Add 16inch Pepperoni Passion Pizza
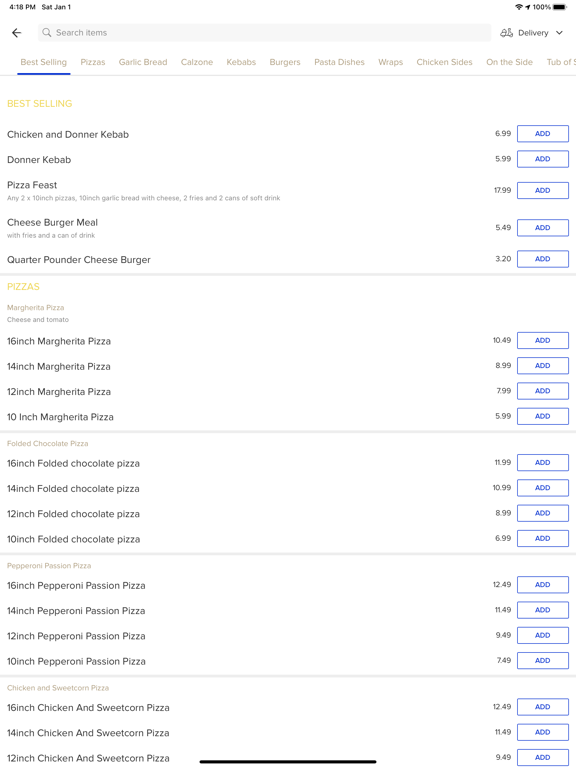 (543, 585)
